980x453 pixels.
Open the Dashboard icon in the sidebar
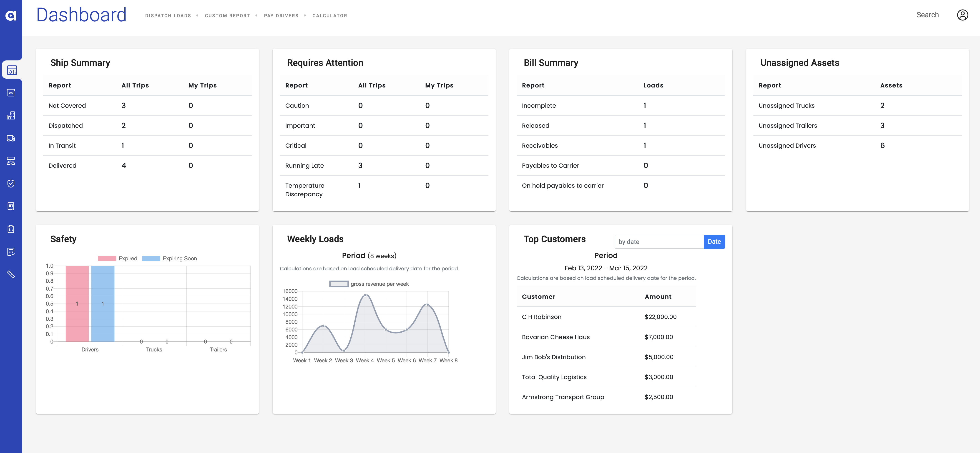click(11, 70)
